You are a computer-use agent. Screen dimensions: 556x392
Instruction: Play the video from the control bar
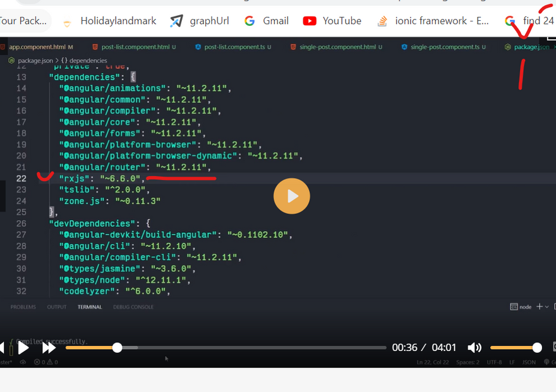(23, 348)
